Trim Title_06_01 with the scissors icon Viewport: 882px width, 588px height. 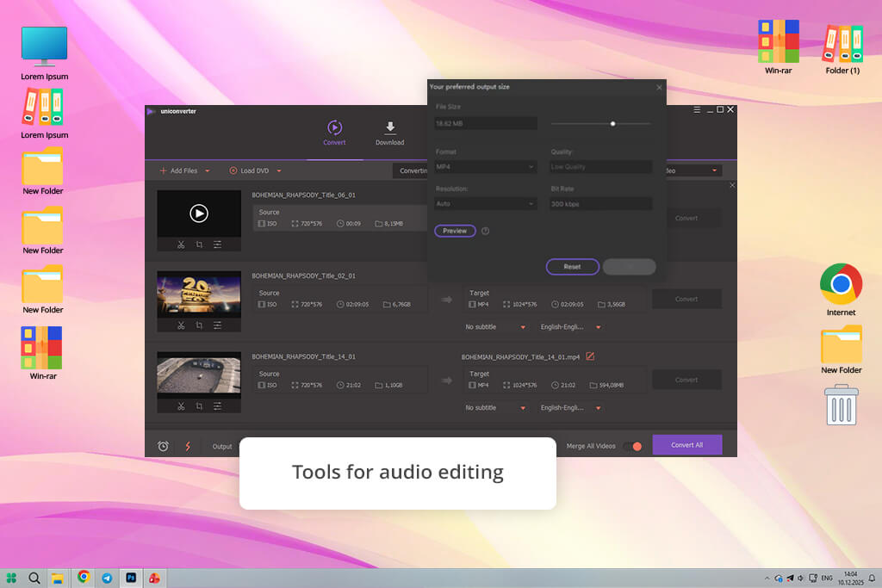181,244
